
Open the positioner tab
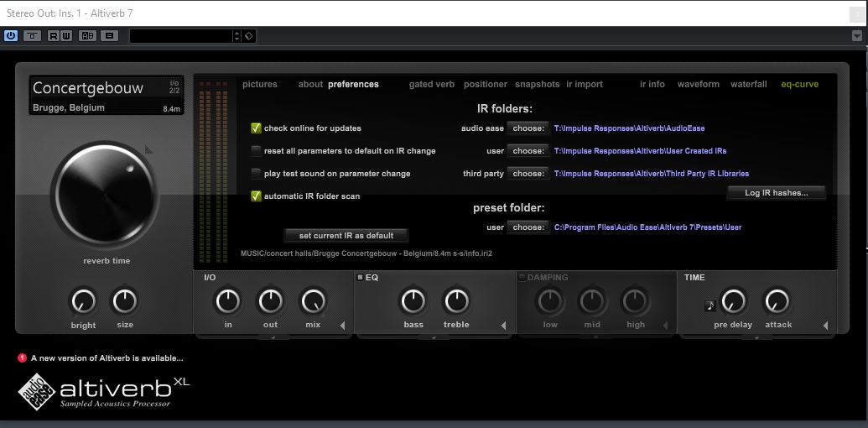(x=486, y=84)
